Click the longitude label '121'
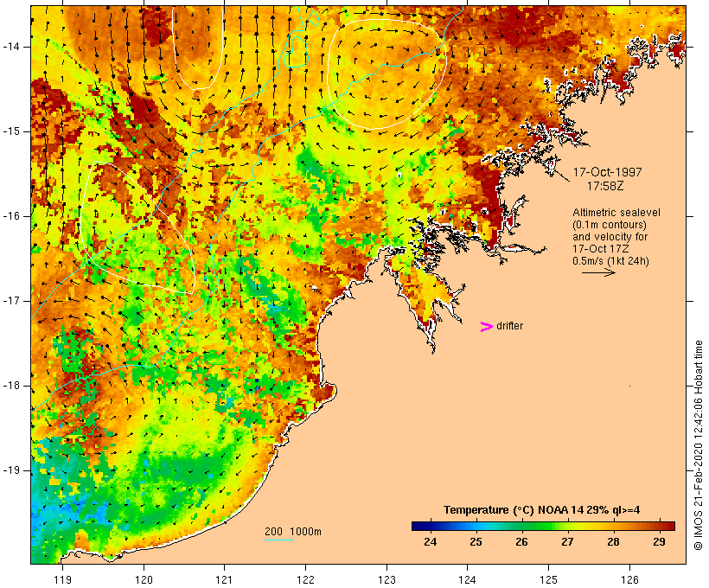 (224, 579)
